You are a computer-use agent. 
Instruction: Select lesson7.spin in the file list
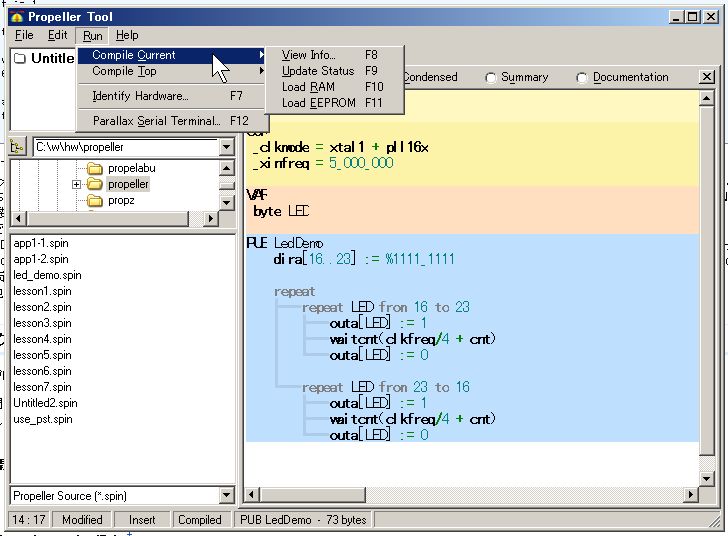tap(42, 387)
